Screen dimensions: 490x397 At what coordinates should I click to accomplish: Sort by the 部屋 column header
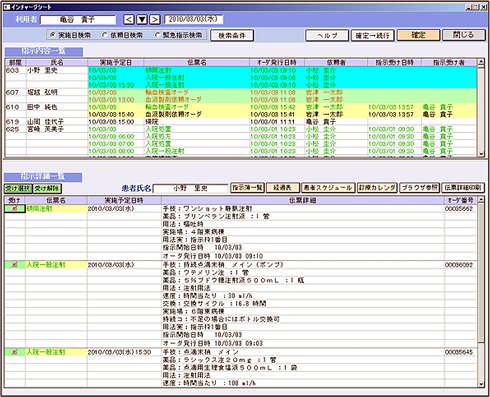pyautogui.click(x=16, y=62)
